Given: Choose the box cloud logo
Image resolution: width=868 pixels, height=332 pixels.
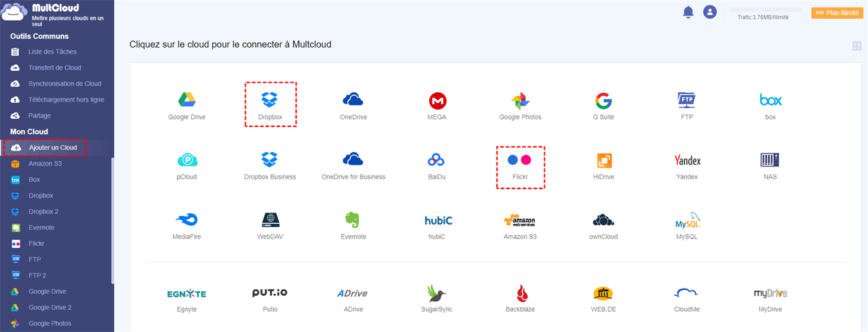Looking at the screenshot, I should pos(771,100).
